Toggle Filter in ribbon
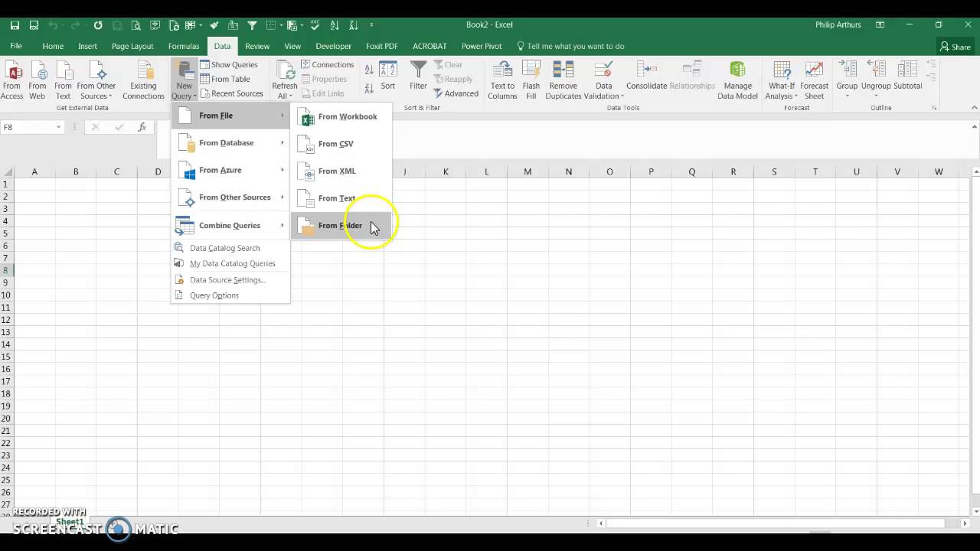Screen dimensions: 980x551 [418, 77]
